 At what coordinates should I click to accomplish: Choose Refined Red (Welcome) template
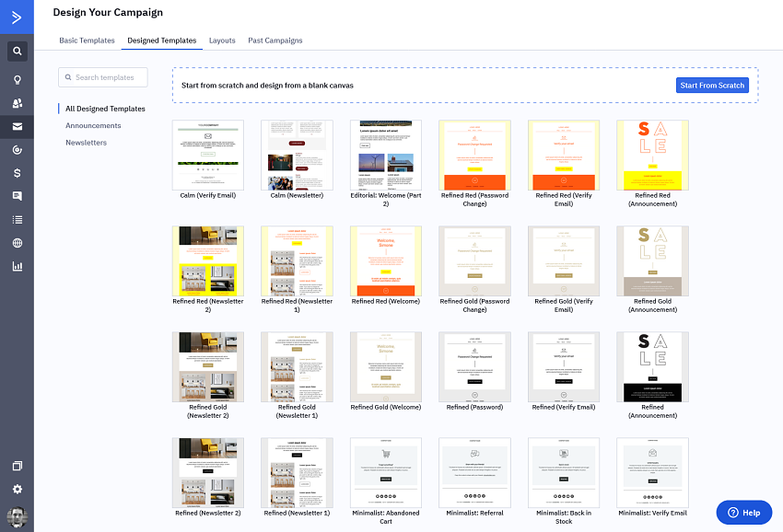pyautogui.click(x=386, y=261)
